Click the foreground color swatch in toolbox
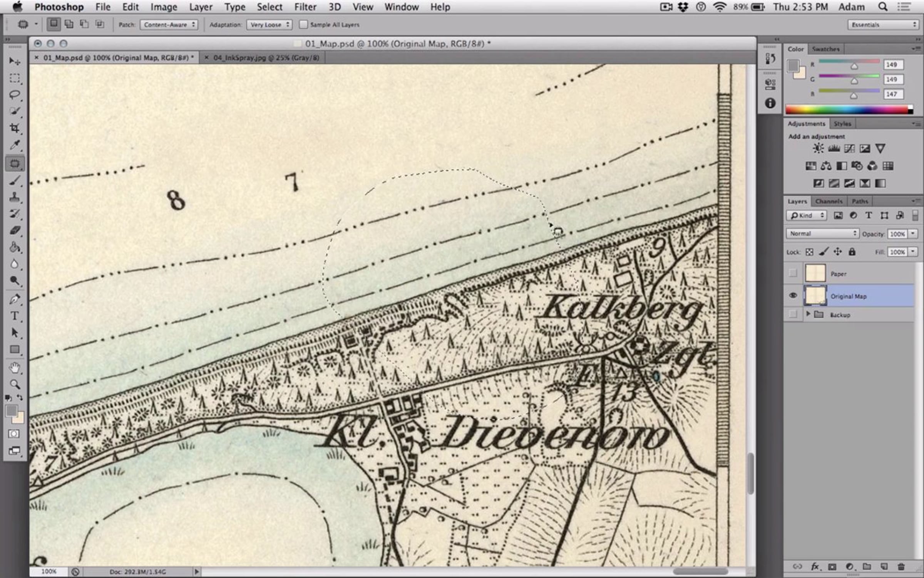 11,411
